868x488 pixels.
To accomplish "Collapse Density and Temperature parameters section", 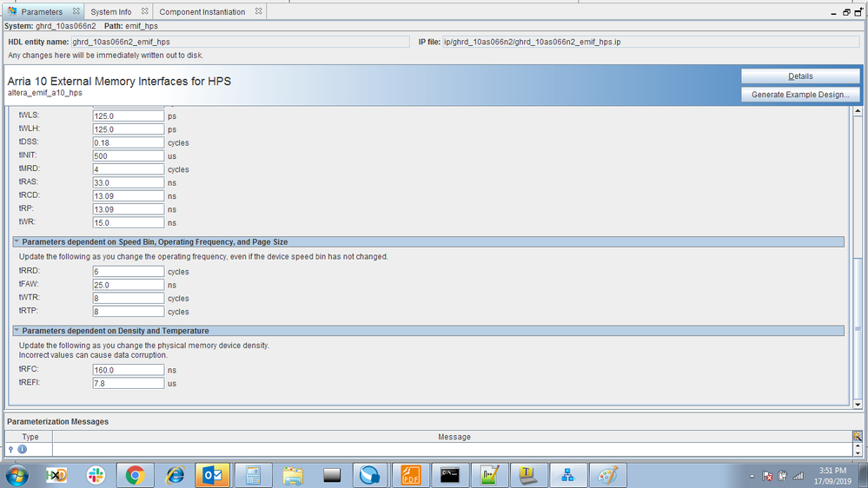I will coord(17,330).
